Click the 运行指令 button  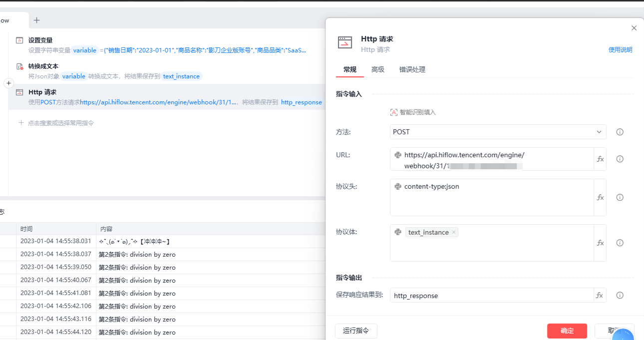click(x=356, y=331)
